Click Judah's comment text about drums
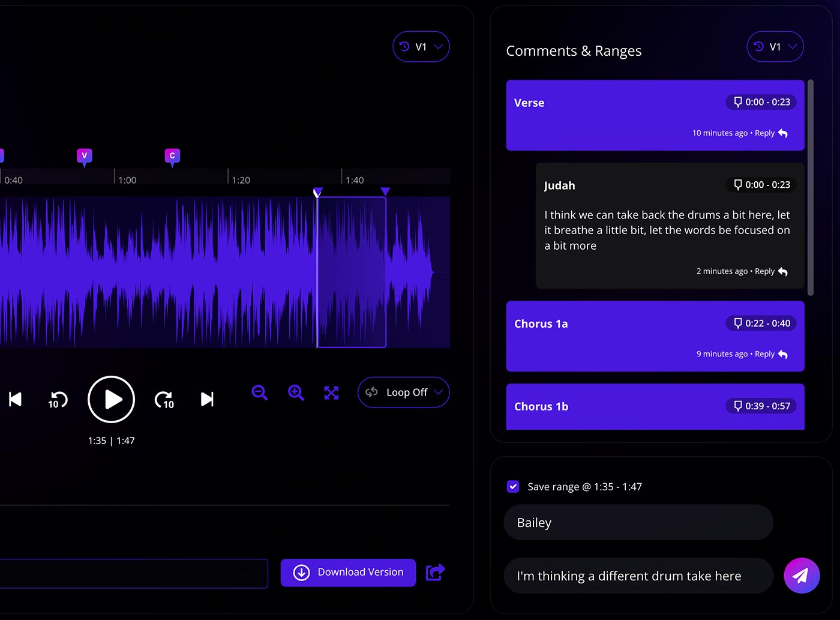The height and width of the screenshot is (620, 840). (x=667, y=230)
